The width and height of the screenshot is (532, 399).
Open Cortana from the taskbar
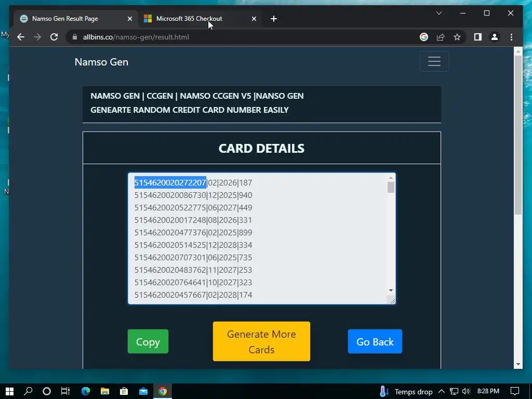[x=47, y=391]
